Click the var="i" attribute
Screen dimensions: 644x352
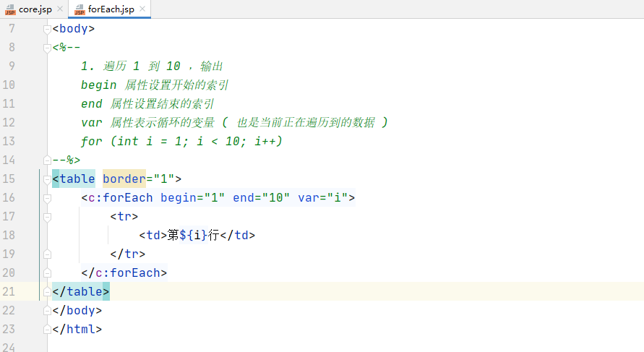323,197
